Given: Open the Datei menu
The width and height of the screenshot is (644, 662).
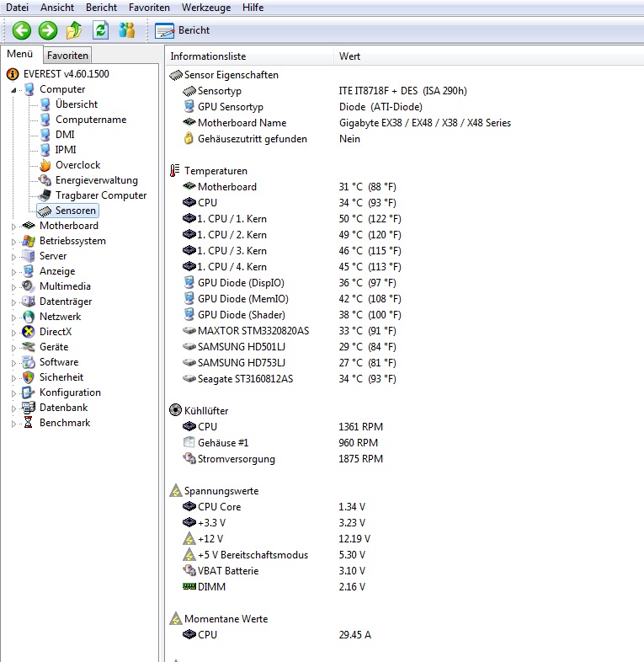Looking at the screenshot, I should point(18,8).
